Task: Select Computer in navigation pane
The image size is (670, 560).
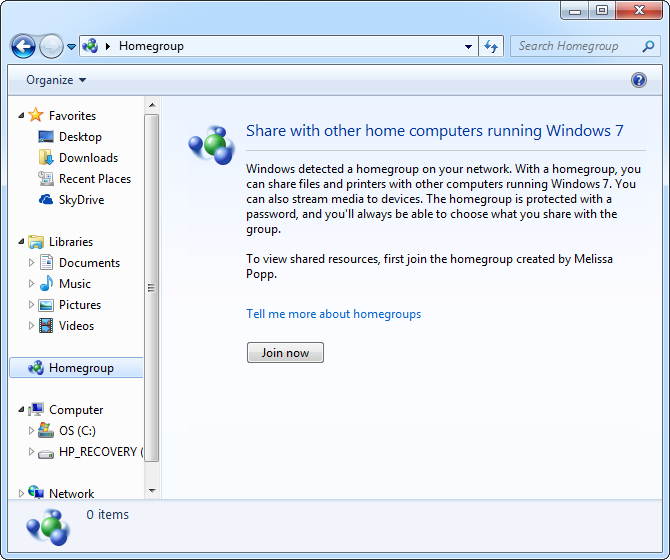Action: 76,410
